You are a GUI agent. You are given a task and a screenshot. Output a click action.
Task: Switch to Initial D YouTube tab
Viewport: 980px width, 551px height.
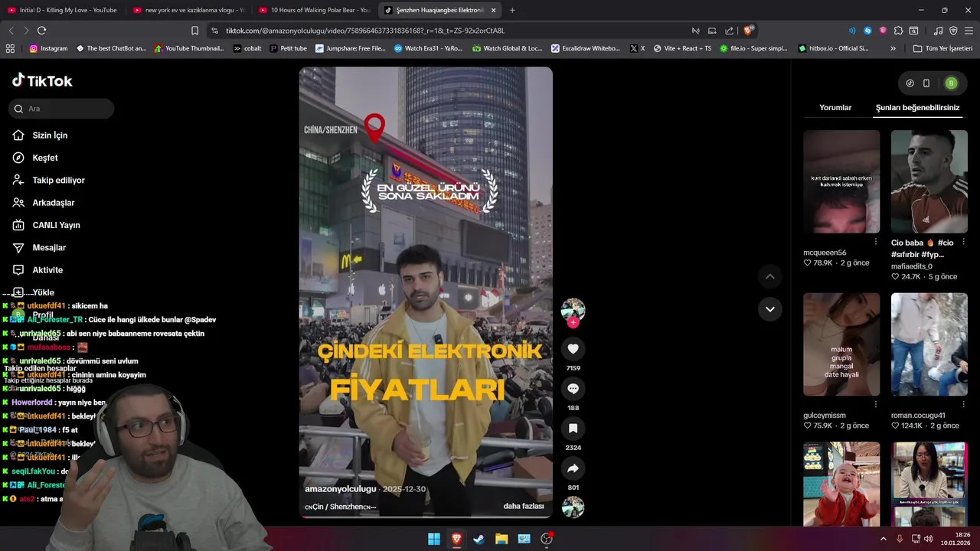tap(63, 10)
